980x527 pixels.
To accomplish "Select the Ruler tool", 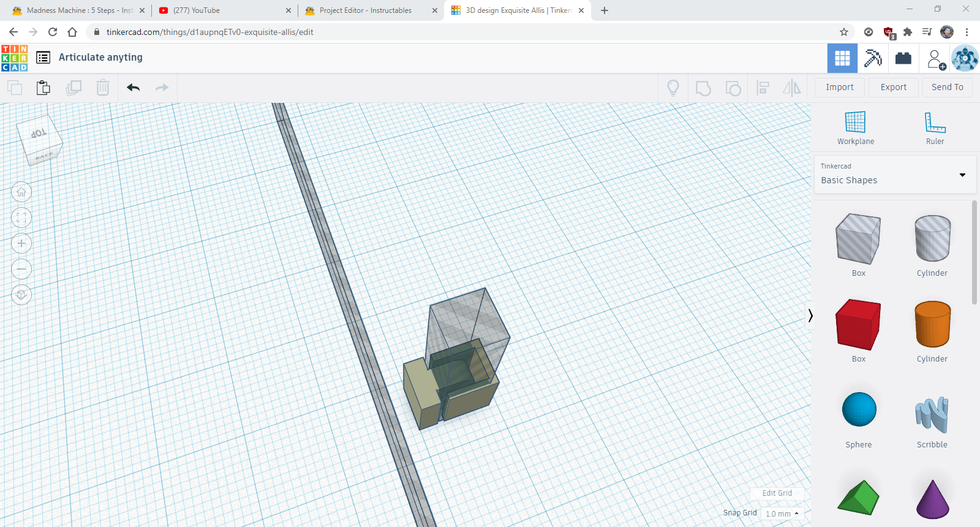I will point(935,128).
